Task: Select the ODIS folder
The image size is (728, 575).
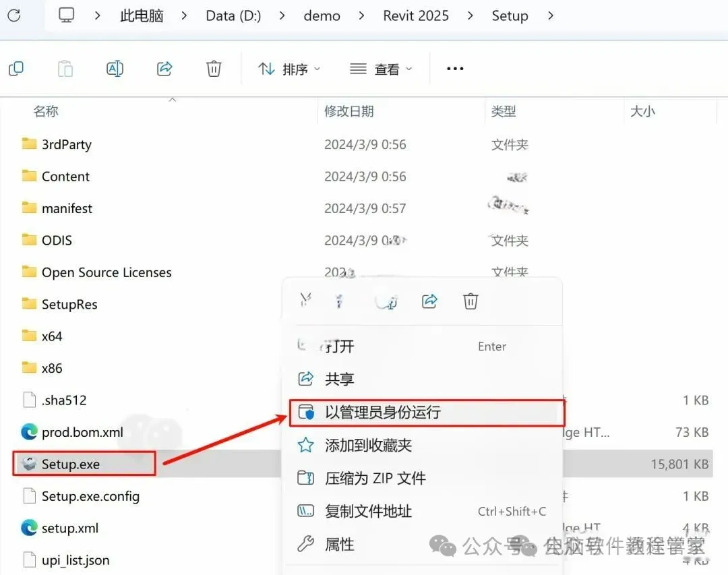Action: (x=57, y=241)
